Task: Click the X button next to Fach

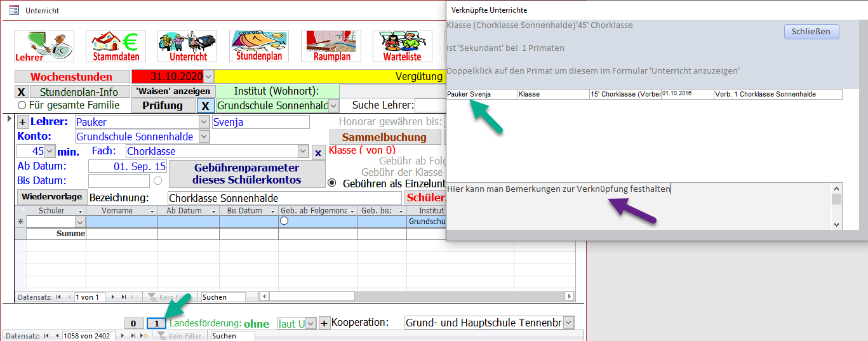Action: (x=318, y=152)
